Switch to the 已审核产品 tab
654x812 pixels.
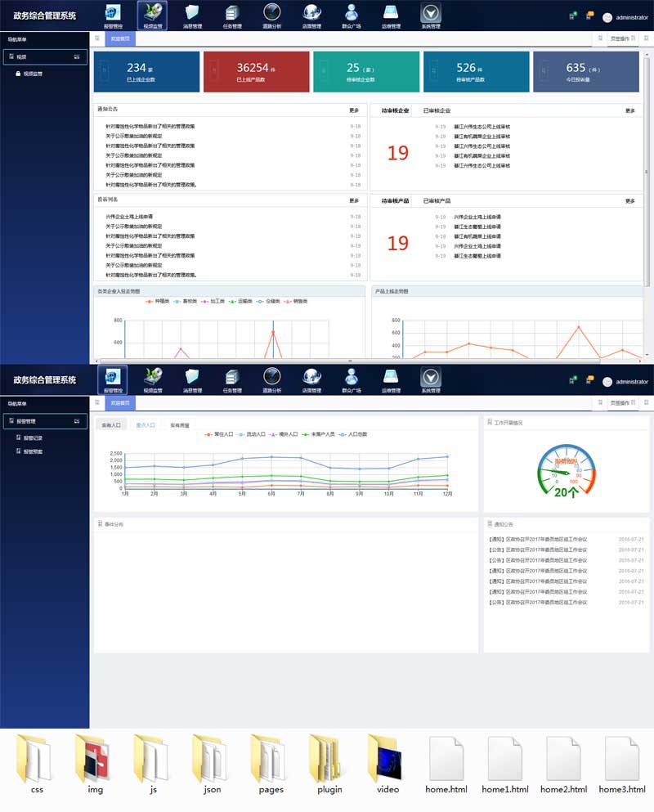click(x=437, y=200)
